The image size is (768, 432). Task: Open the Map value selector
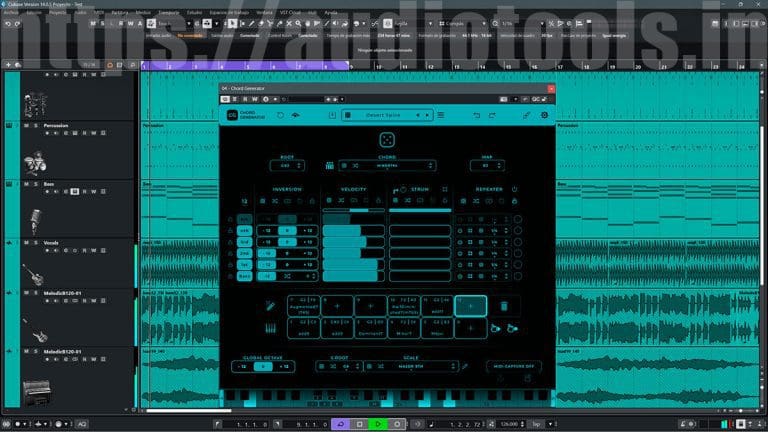[486, 166]
